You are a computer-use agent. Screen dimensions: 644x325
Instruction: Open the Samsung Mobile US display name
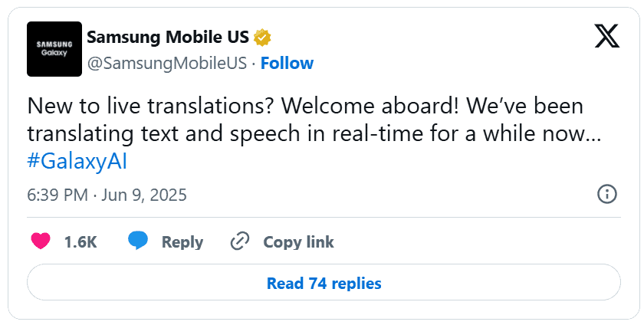pyautogui.click(x=169, y=37)
